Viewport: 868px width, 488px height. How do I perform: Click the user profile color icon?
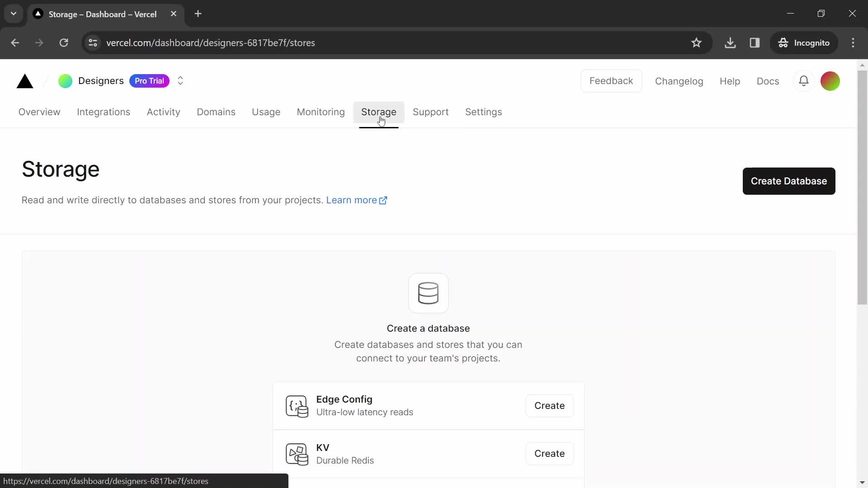coord(831,80)
